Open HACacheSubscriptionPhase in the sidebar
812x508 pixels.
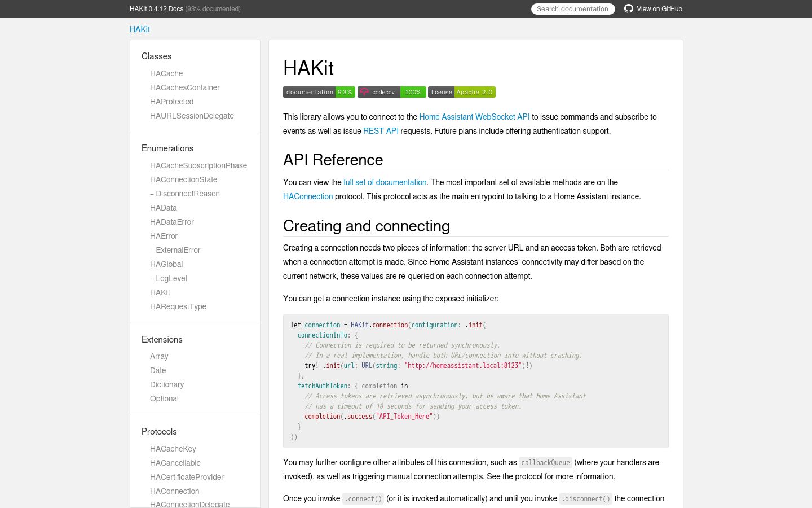198,165
